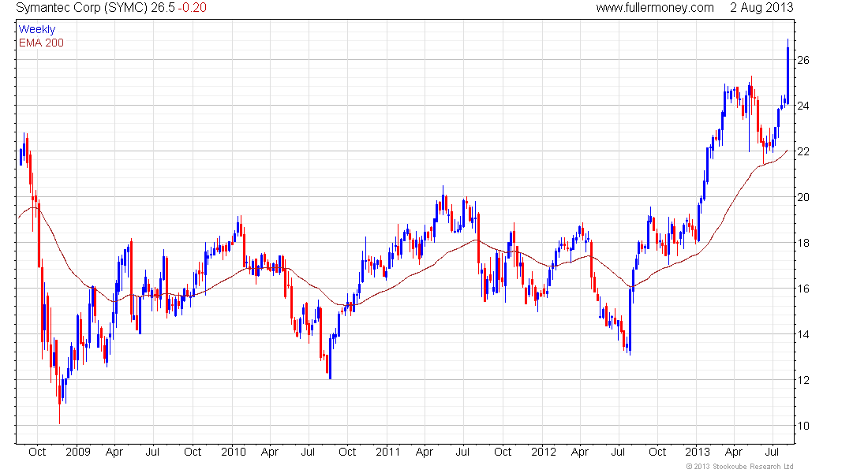Viewport: 868px width, 473px height.
Task: Click the 10 price axis label
Action: tap(803, 426)
